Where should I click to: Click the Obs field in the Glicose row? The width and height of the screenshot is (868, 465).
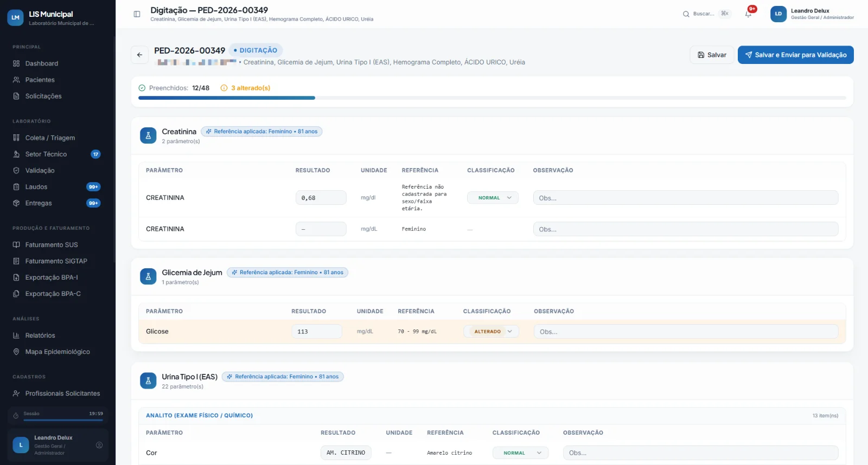[686, 332]
